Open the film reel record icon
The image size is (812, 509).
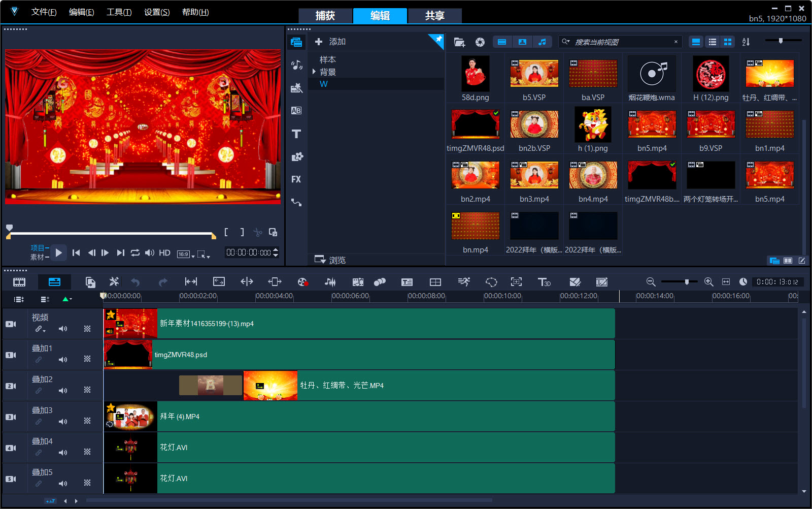pos(302,282)
